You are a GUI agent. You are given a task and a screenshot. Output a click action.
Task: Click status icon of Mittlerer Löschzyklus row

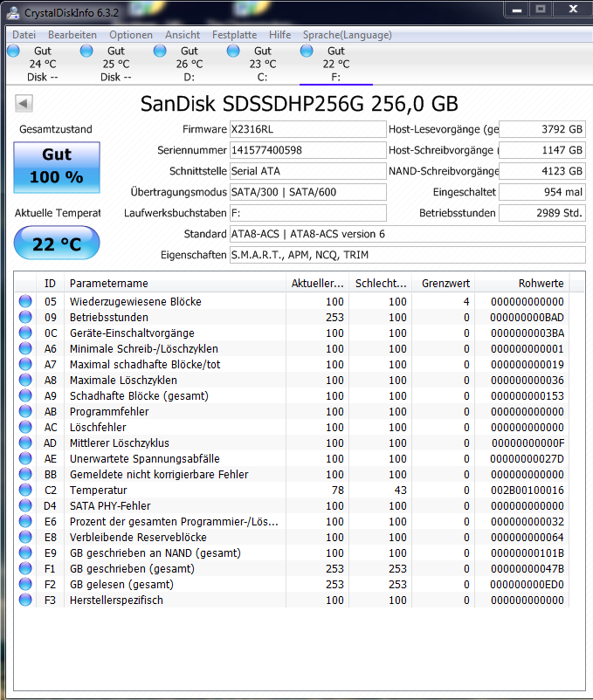tap(25, 443)
